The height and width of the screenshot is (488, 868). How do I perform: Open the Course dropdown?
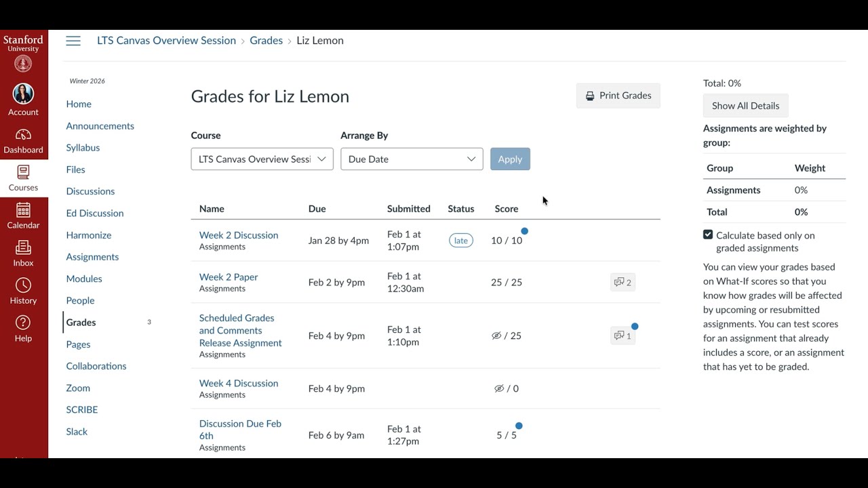coord(262,159)
